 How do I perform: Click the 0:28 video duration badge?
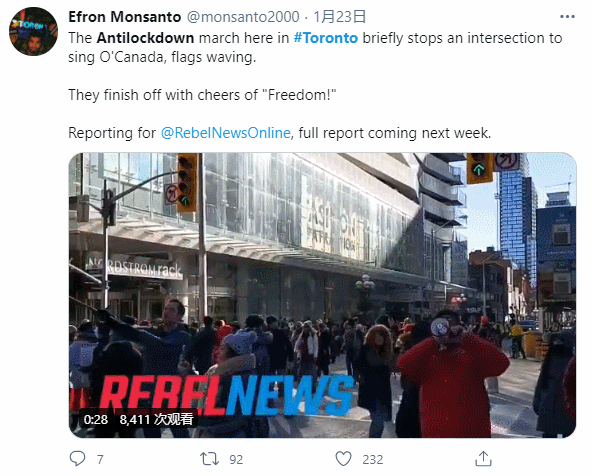(x=96, y=419)
